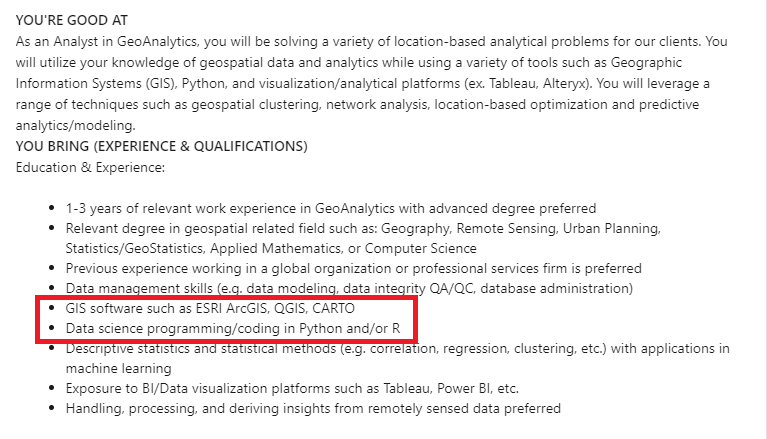Click the "GIS software such as ESRI ArcGIS" bullet

[x=210, y=309]
